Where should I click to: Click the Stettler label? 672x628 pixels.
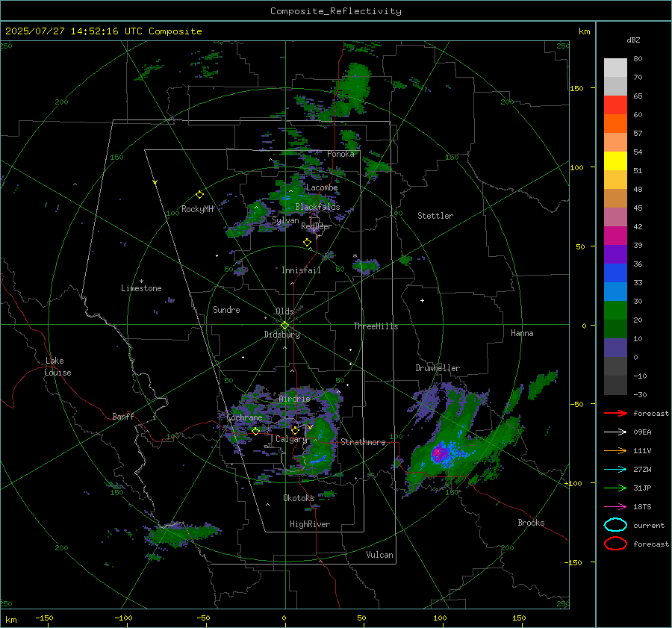(x=435, y=216)
